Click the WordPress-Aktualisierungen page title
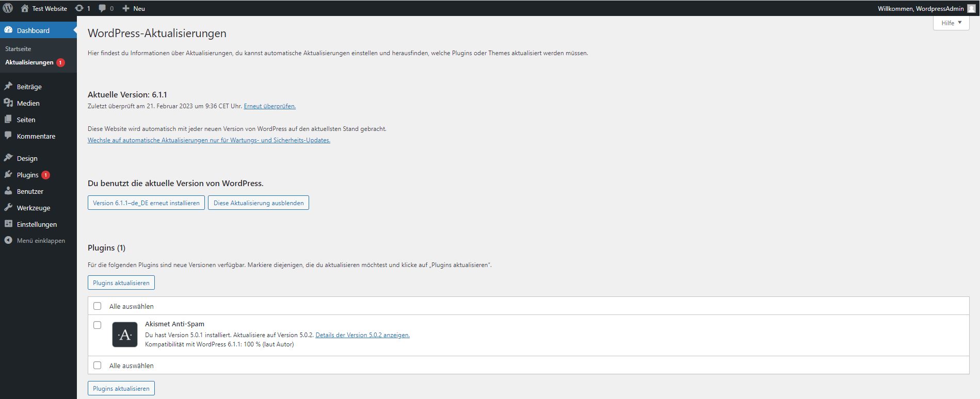980x399 pixels. pyautogui.click(x=157, y=33)
